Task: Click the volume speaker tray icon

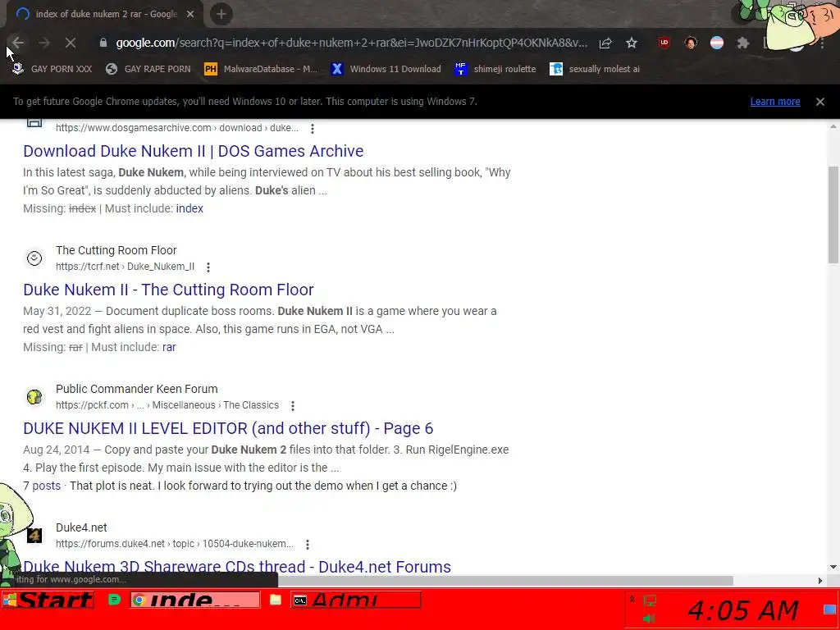Action: [x=650, y=619]
